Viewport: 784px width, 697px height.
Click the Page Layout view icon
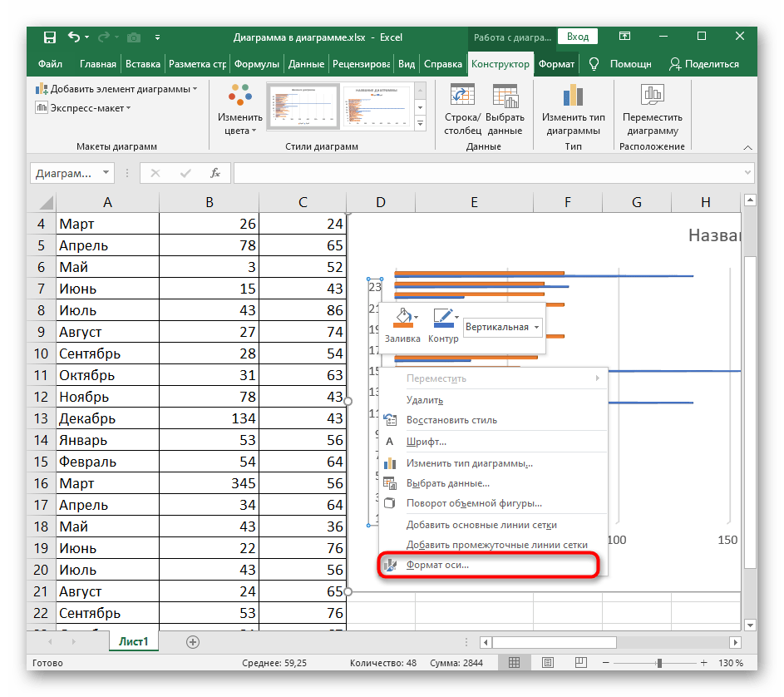pyautogui.click(x=548, y=663)
